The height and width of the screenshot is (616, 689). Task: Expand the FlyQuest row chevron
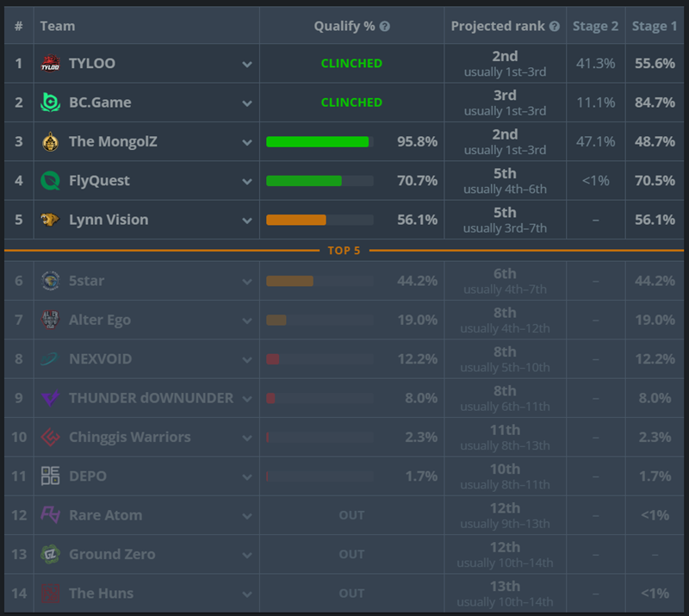247,182
